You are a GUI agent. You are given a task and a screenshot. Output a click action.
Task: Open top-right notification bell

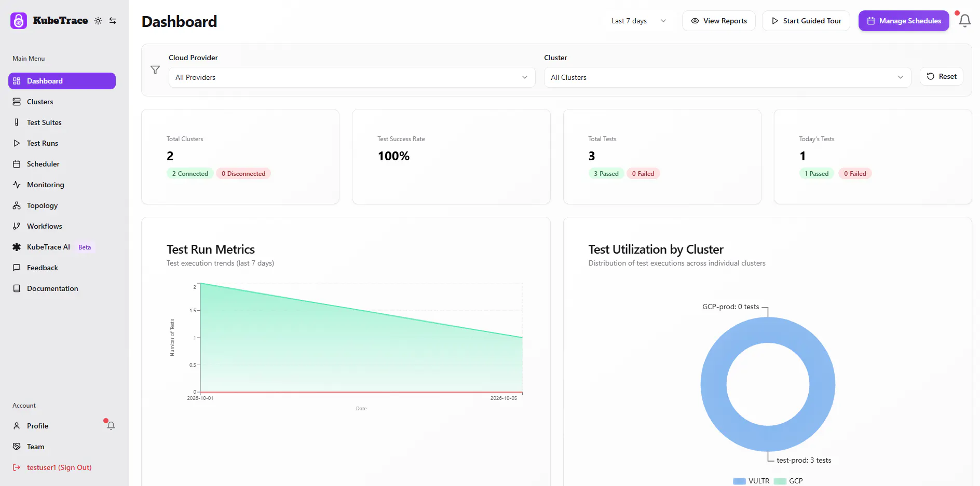point(964,21)
